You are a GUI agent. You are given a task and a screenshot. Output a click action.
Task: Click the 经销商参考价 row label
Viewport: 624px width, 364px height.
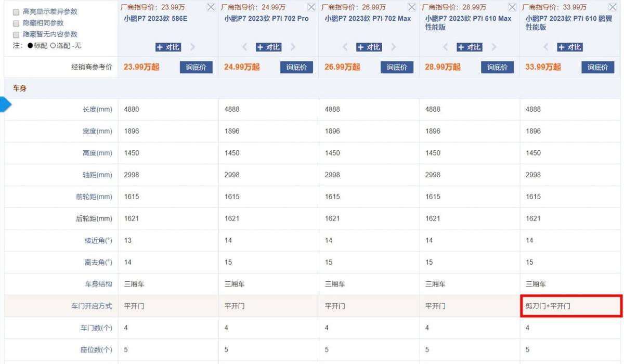[92, 67]
